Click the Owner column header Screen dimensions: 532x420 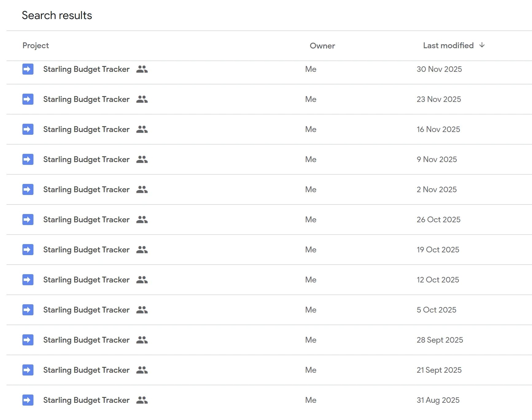(322, 45)
